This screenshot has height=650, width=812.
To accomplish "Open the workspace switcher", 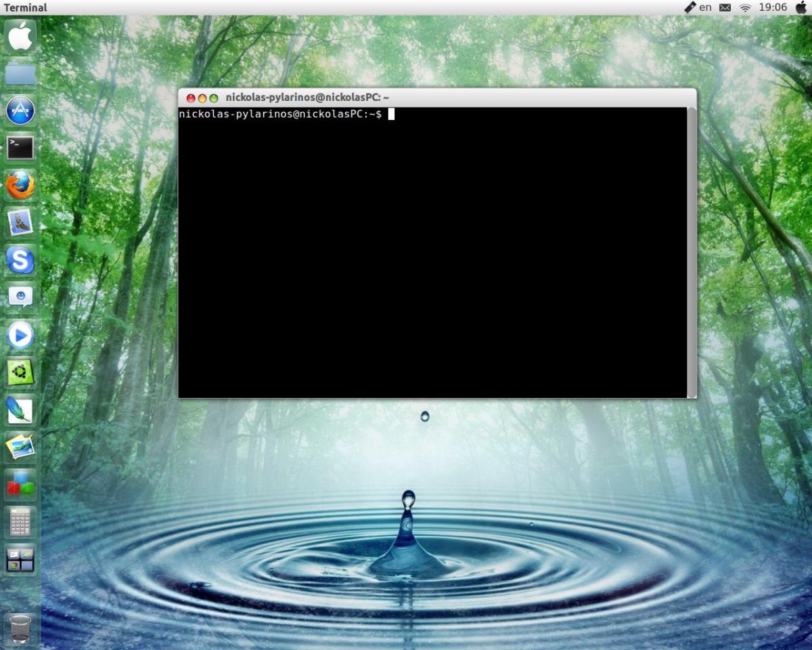I will tap(20, 560).
